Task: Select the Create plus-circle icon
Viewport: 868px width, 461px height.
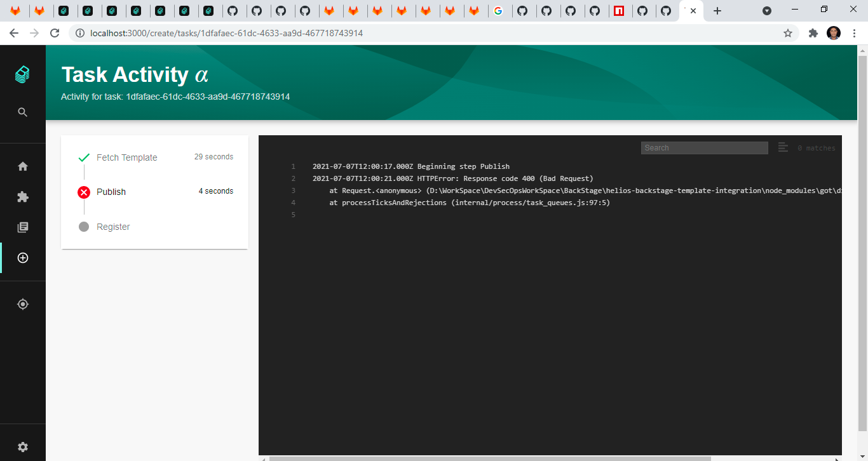Action: 22,258
